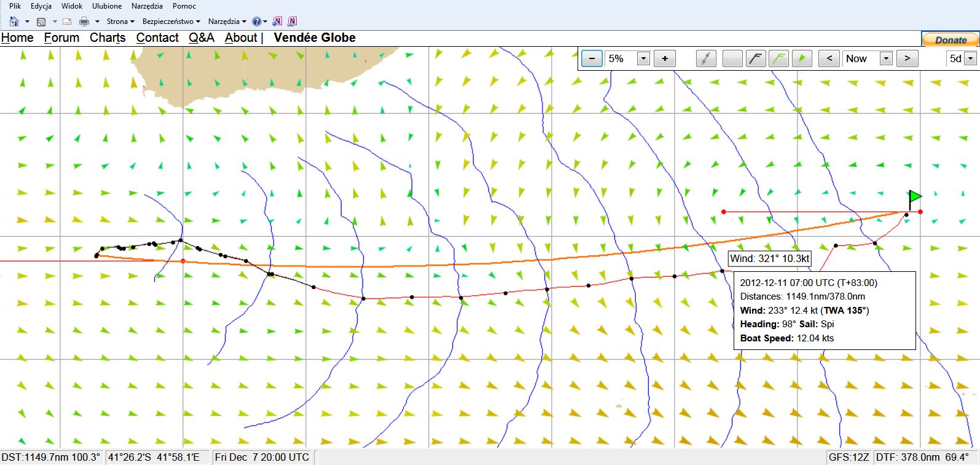Step to the previous forecast time
This screenshot has height=465, width=980.
point(829,59)
